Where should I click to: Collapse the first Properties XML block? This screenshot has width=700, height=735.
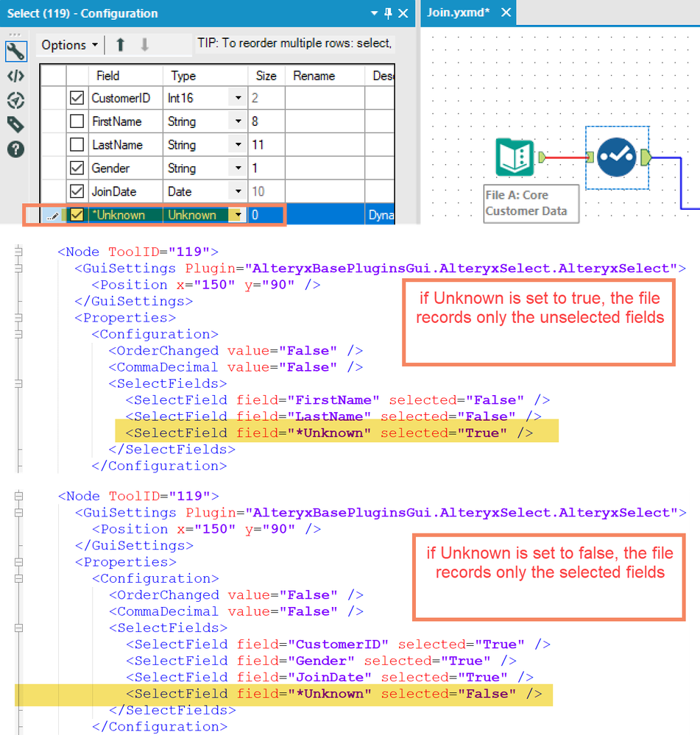(x=18, y=317)
